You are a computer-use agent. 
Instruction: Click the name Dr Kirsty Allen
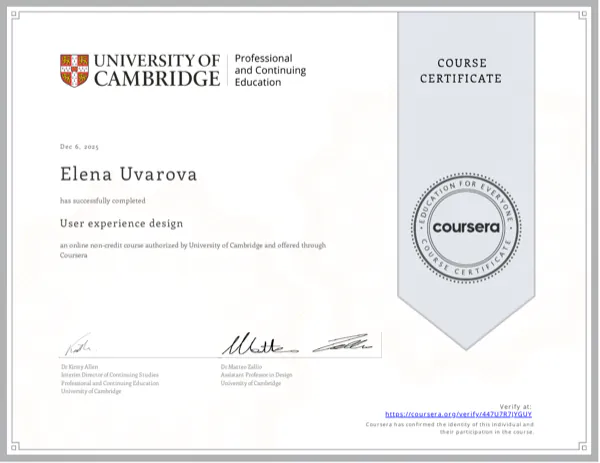(x=80, y=367)
